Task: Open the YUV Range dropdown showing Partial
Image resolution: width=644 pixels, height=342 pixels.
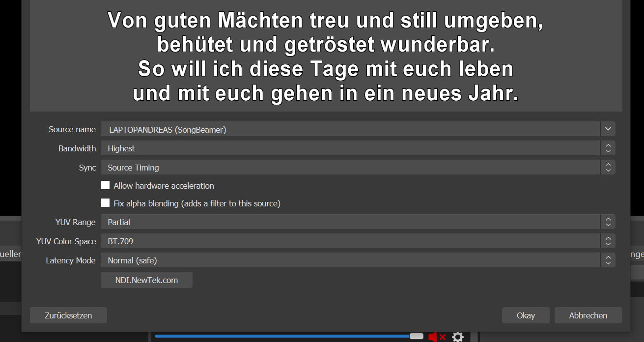Action: (x=358, y=222)
